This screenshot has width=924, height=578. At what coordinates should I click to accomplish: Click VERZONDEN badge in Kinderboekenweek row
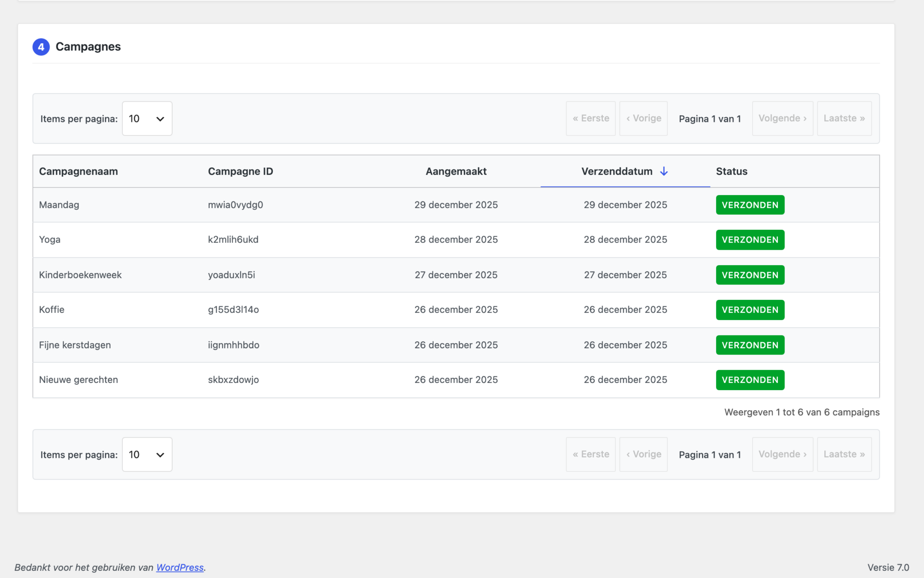(750, 275)
